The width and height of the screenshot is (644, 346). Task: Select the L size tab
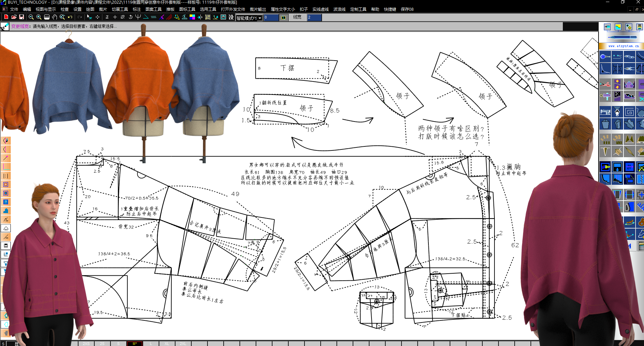click(x=151, y=344)
